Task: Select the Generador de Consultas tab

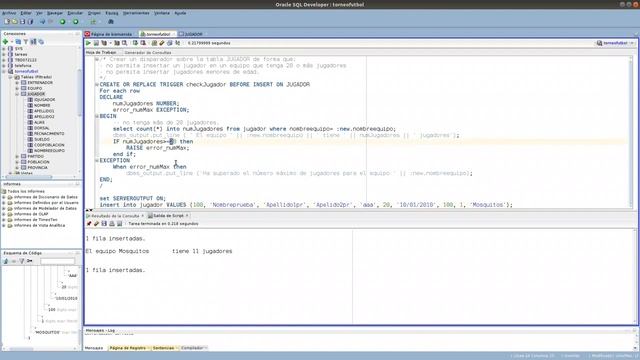Action: [148, 53]
